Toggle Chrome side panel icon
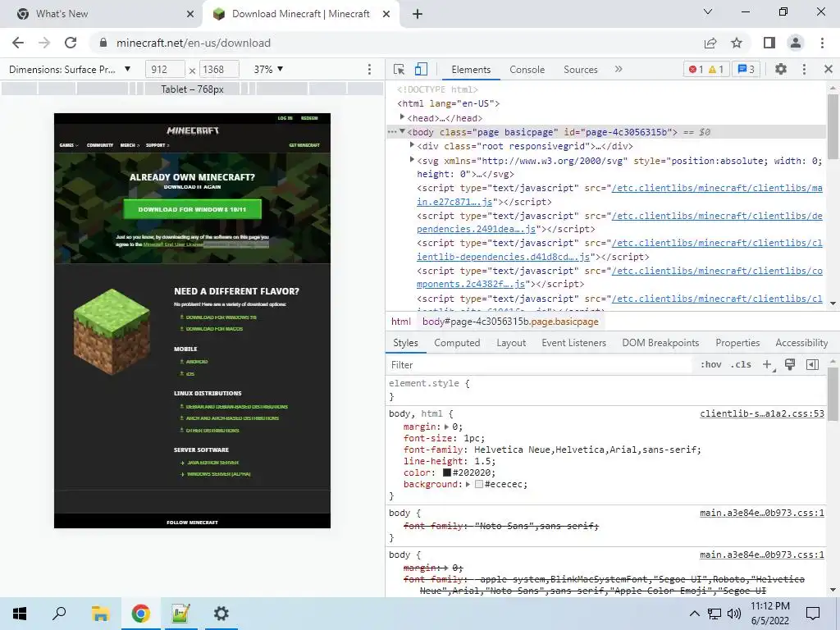Image resolution: width=840 pixels, height=630 pixels. point(769,43)
